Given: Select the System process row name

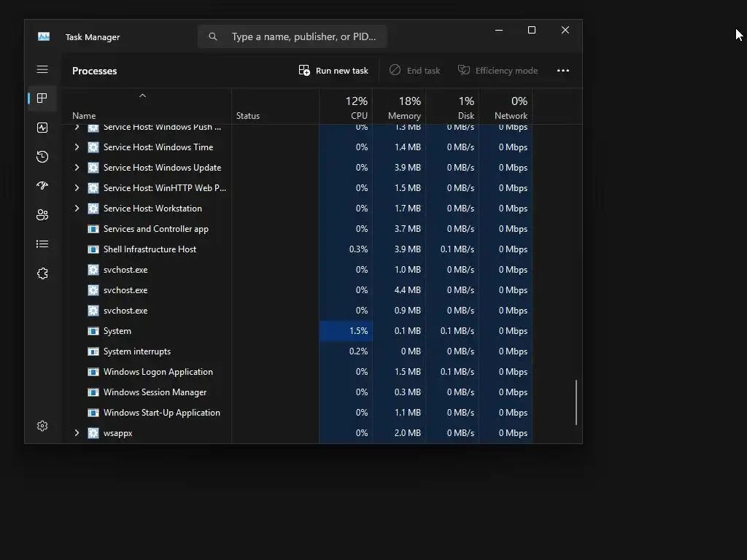Looking at the screenshot, I should tap(117, 331).
